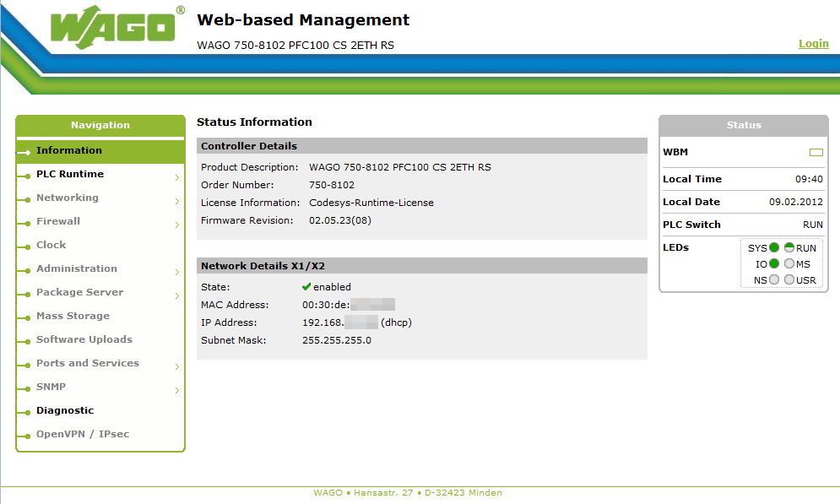Click the Order Number value 750-8102

[332, 185]
